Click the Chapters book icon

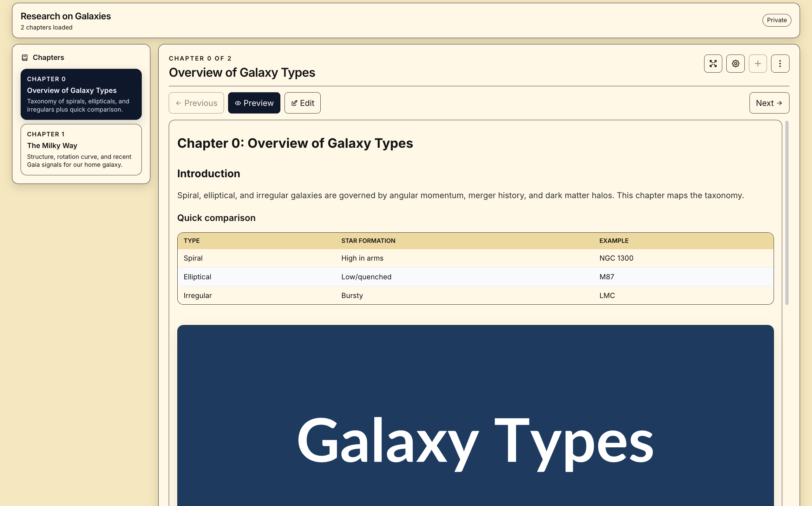click(24, 58)
